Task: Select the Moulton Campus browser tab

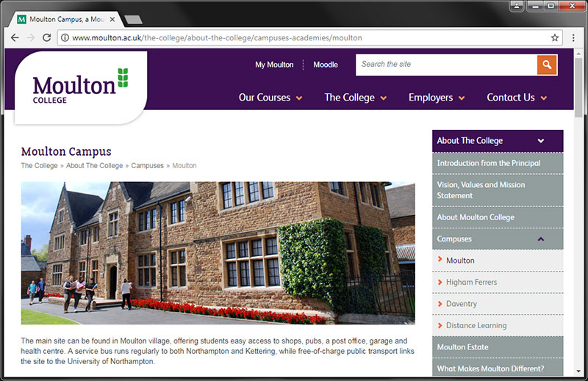Action: point(65,19)
